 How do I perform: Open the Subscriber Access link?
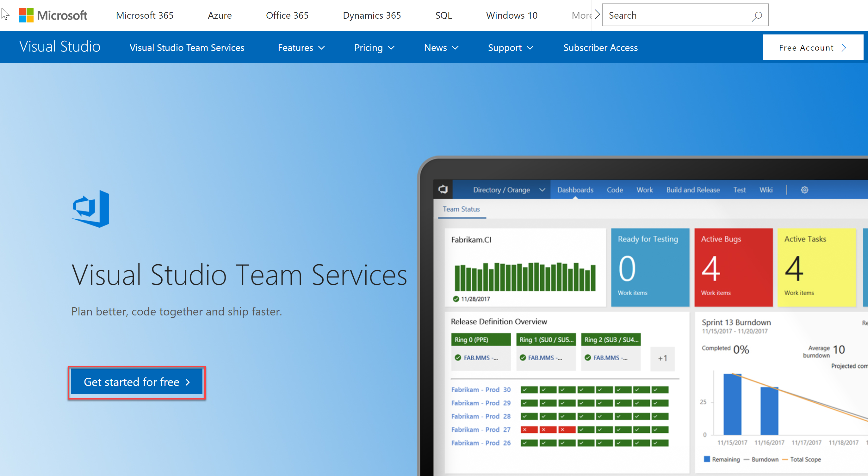pos(600,48)
